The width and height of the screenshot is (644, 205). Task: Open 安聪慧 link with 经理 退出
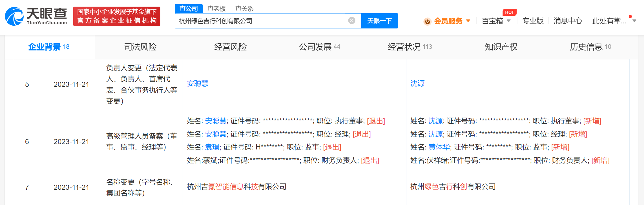(216, 134)
